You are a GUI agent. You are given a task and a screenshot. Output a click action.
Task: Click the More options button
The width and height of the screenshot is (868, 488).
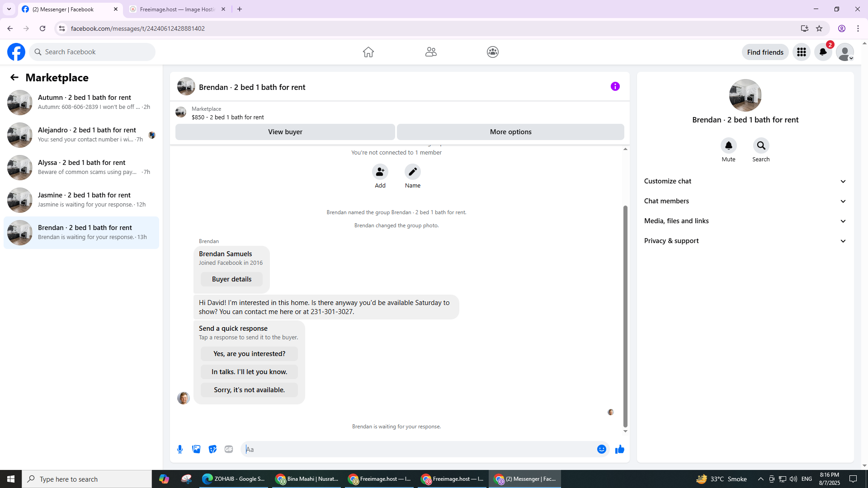511,132
